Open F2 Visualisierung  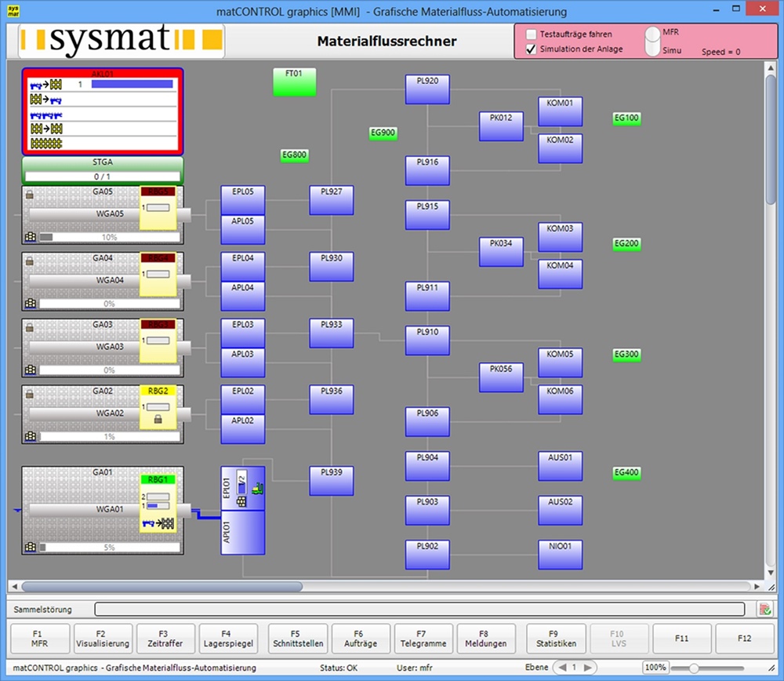coord(103,639)
